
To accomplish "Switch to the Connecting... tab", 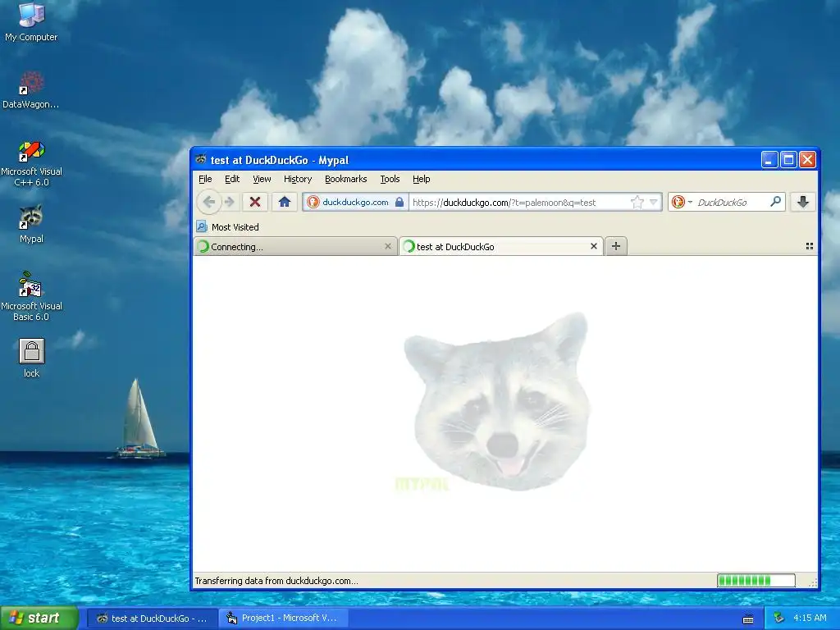I will 295,246.
